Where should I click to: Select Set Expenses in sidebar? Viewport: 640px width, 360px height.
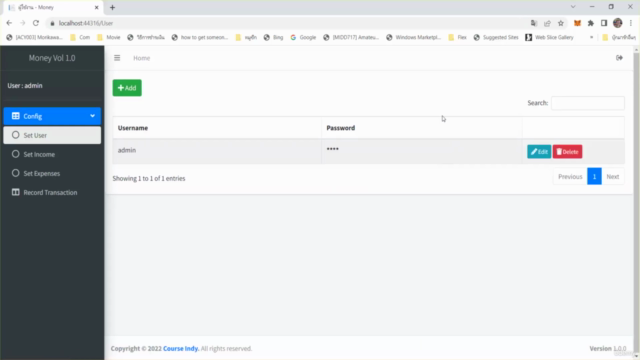[52, 173]
